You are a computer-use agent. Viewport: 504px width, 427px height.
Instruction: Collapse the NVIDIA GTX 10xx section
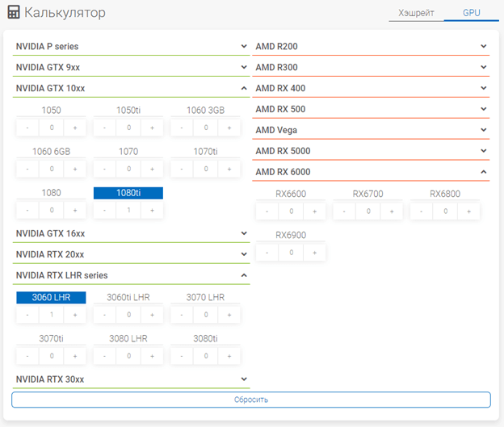[x=131, y=88]
